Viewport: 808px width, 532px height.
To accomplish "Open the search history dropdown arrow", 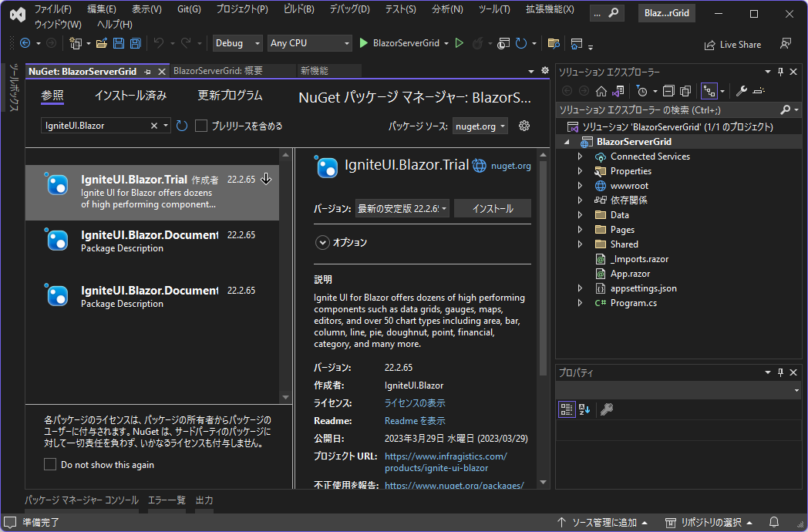I will click(x=166, y=126).
